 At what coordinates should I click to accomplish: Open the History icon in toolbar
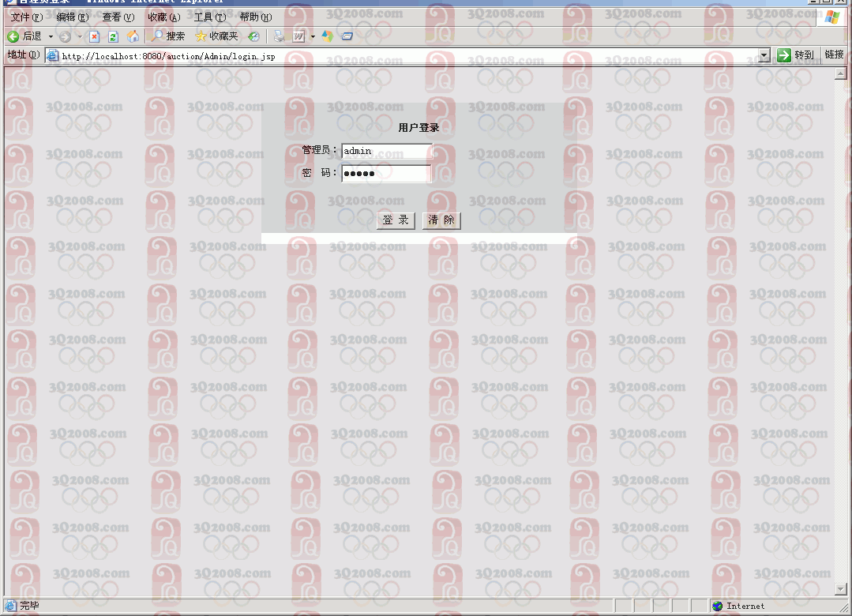[253, 36]
